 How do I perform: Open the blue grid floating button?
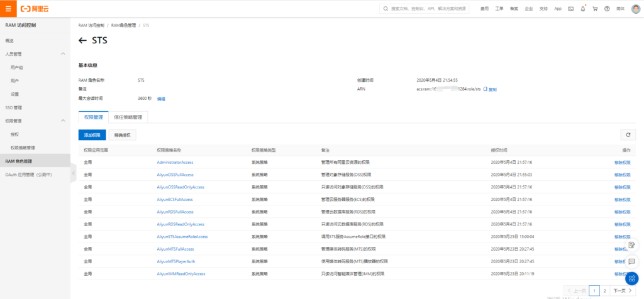pyautogui.click(x=631, y=278)
